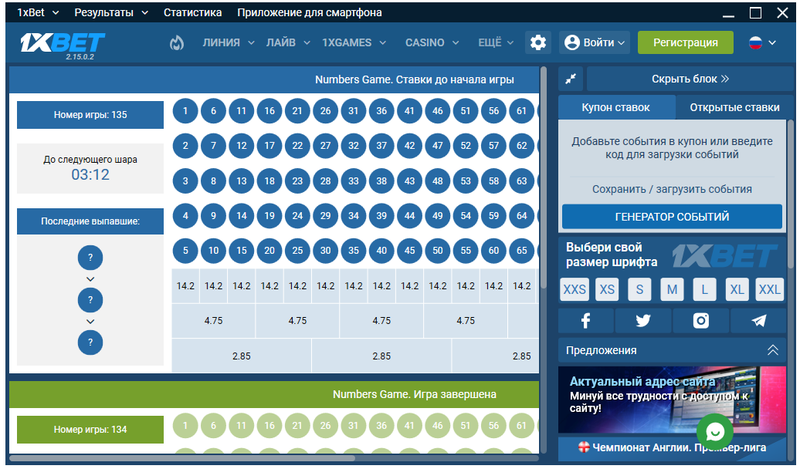Viewport: 800px width, 469px height.
Task: Click green ball 1 in game 134
Action: [x=185, y=426]
